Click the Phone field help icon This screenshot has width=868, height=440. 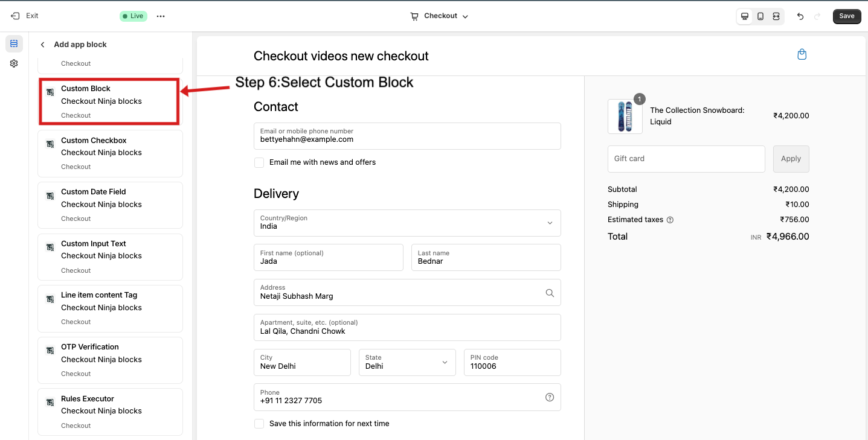click(x=549, y=397)
